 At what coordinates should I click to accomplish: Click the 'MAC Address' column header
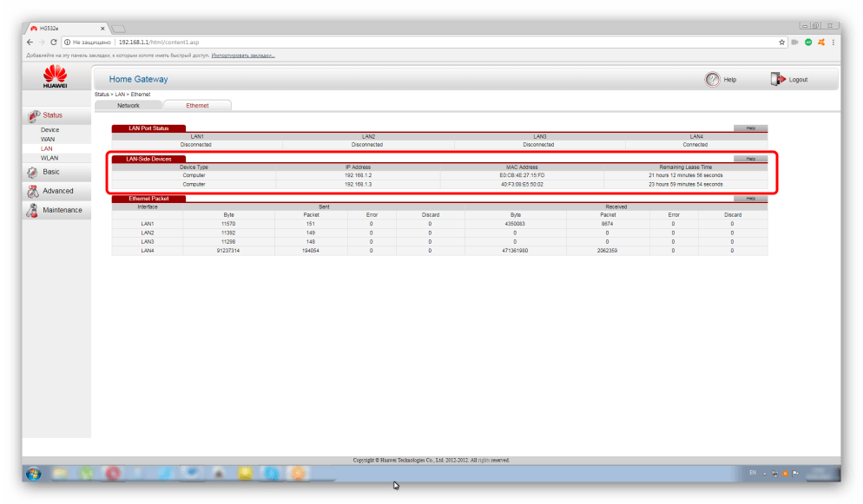522,167
